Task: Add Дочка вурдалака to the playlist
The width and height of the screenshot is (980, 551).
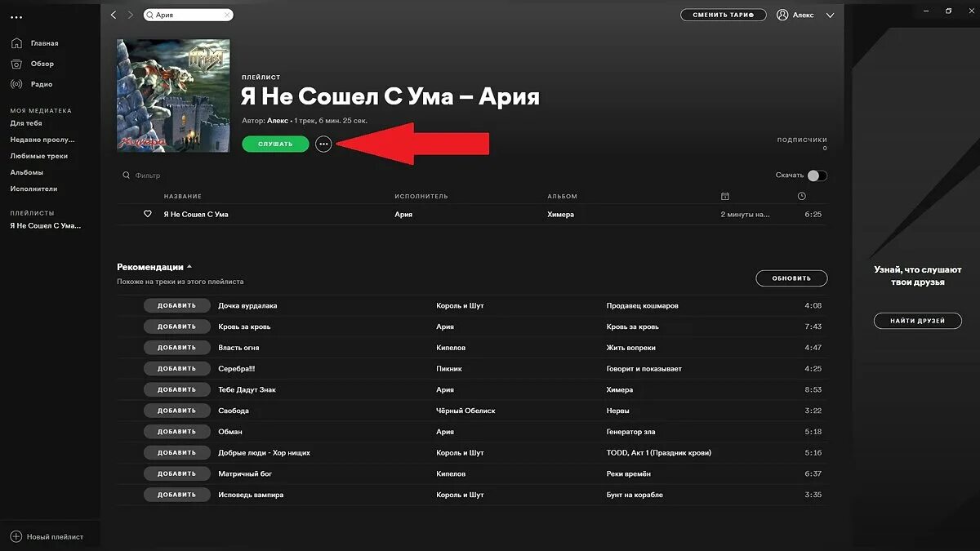Action: 177,305
